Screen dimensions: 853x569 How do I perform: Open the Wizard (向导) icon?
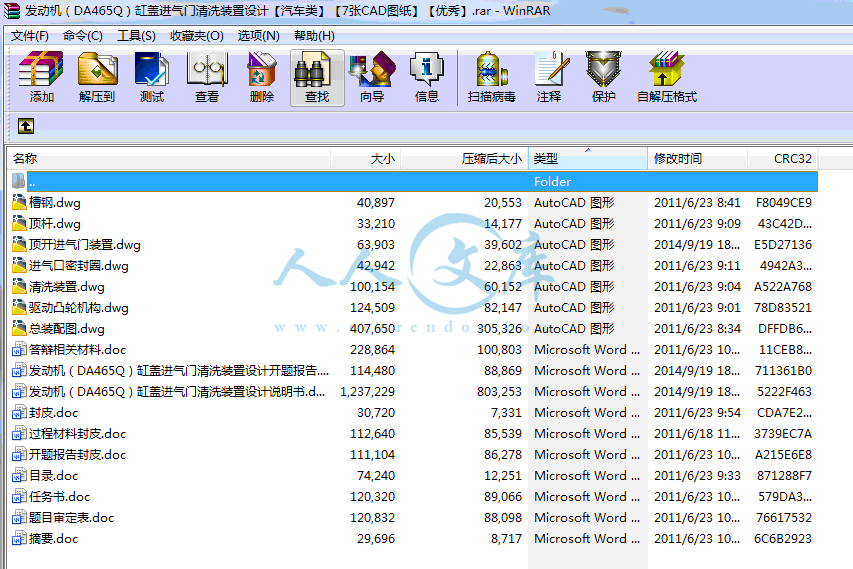pos(372,69)
